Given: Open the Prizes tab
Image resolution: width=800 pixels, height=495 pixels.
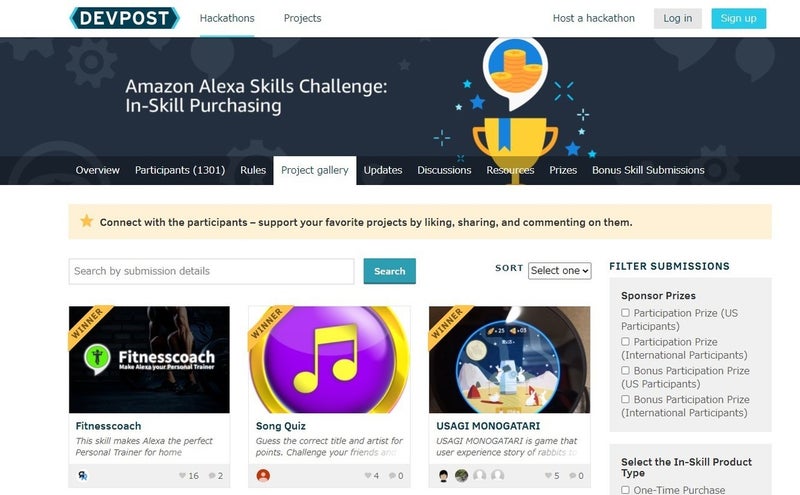Looking at the screenshot, I should coord(563,170).
